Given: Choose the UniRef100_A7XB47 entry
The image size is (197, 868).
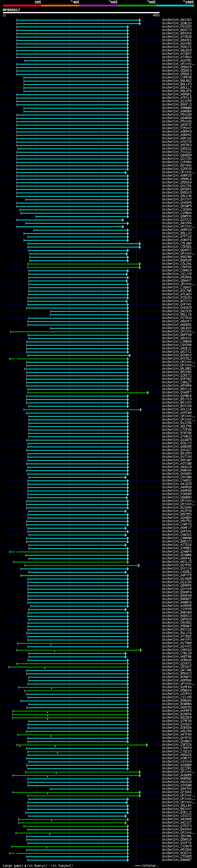Looking at the screenshot, I should pyautogui.click(x=177, y=54).
